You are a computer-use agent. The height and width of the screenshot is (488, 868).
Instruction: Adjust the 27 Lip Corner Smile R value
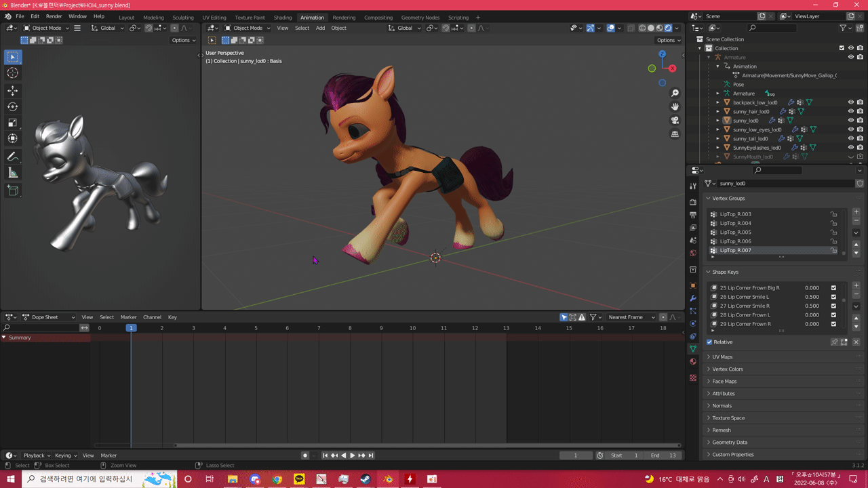pos(812,306)
